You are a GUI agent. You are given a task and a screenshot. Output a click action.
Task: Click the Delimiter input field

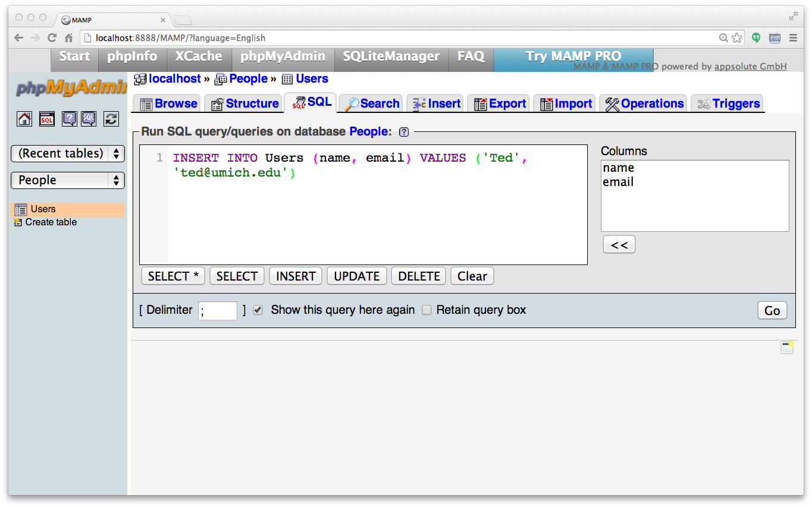pyautogui.click(x=218, y=310)
